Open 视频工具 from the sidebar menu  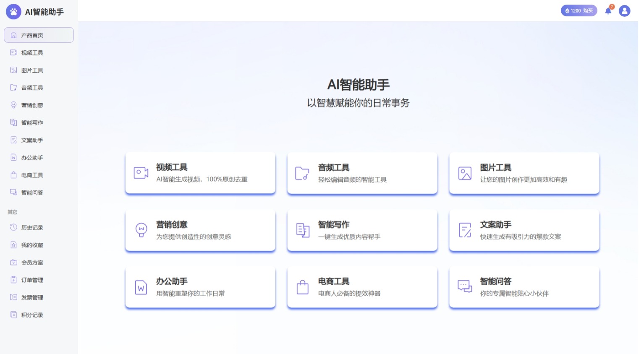(32, 53)
